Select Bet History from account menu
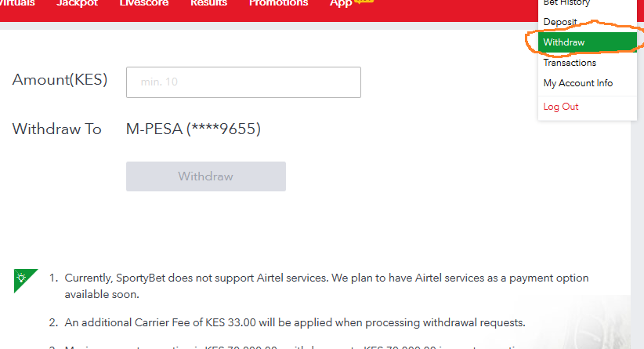Screen dimensions: 644x349 pyautogui.click(x=566, y=3)
